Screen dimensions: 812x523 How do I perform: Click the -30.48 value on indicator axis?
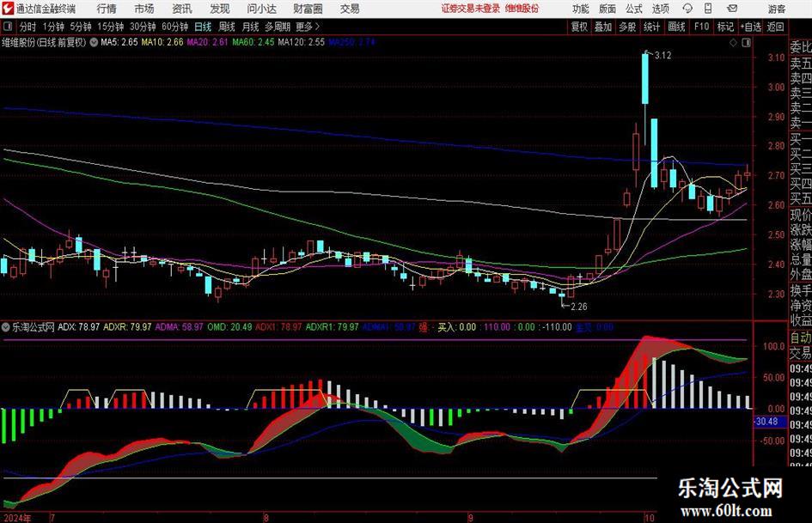pos(766,422)
